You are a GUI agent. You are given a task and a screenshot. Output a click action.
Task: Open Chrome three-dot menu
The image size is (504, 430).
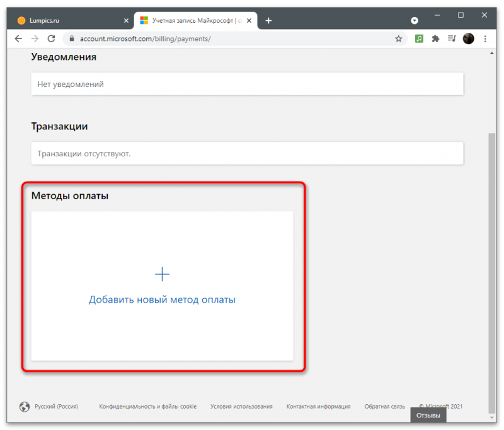click(x=485, y=39)
